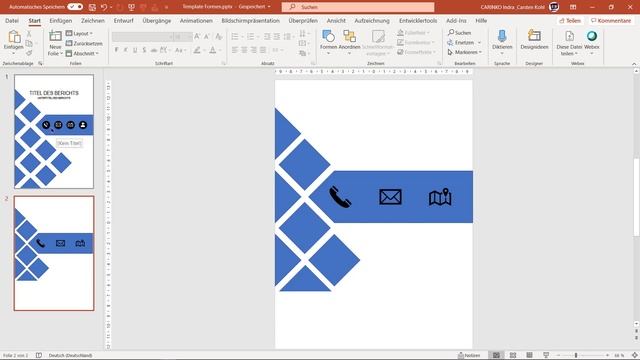Click the map pin icon on the slide

440,197
